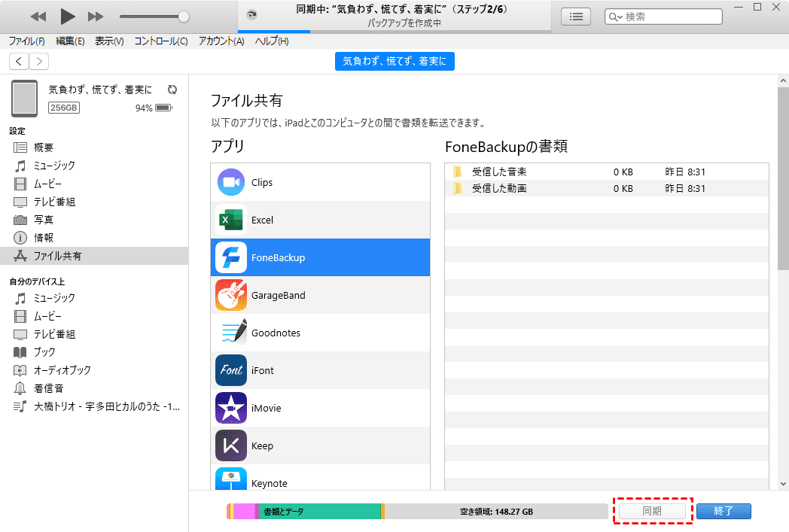The image size is (789, 532).
Task: Click the volume slider knob
Action: (x=183, y=17)
